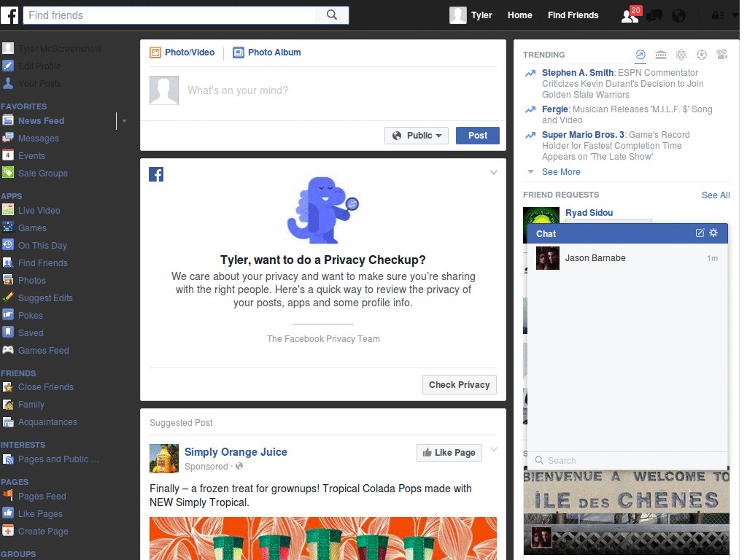The height and width of the screenshot is (560, 747).
Task: Open Find Friends in top bar
Action: (573, 15)
